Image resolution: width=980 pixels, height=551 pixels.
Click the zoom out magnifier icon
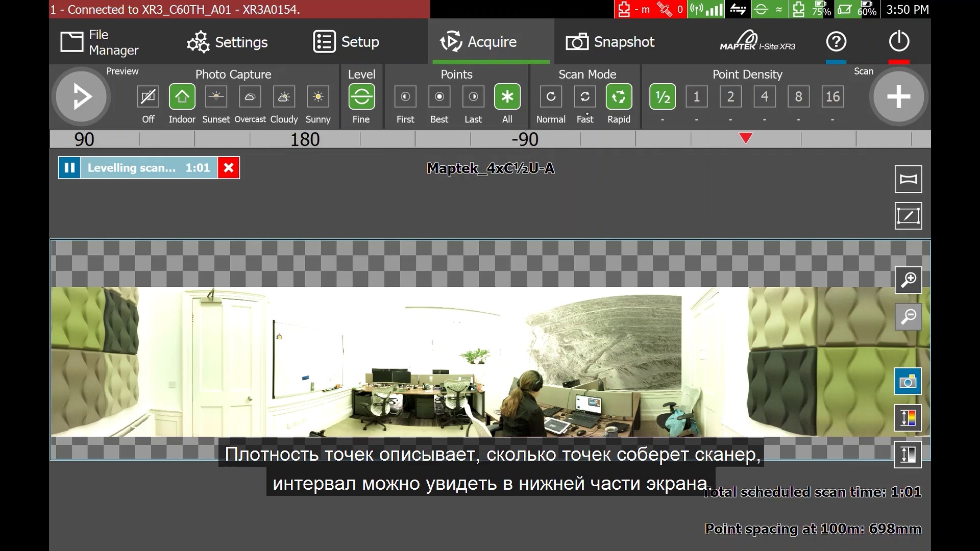coord(908,317)
